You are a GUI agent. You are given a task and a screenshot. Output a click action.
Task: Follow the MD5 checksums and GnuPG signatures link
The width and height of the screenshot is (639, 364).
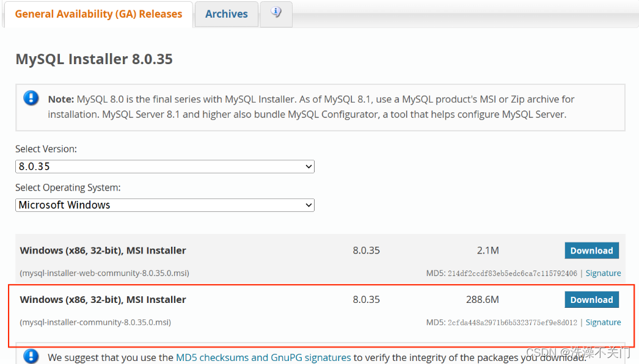263,357
